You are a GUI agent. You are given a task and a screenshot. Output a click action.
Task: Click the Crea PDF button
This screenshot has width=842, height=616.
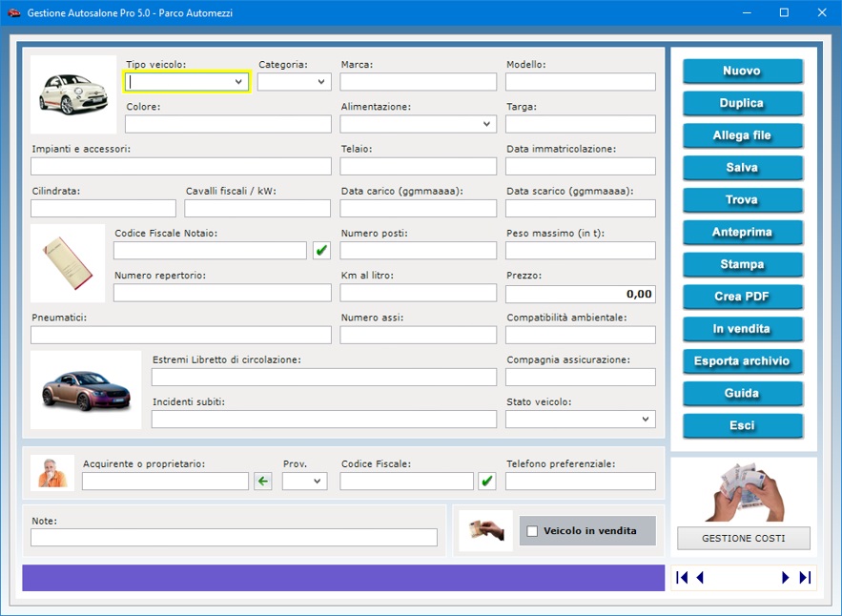(742, 297)
